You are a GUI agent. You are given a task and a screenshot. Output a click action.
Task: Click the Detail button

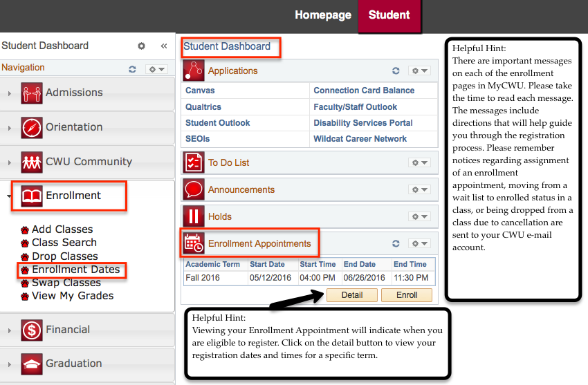pos(351,295)
